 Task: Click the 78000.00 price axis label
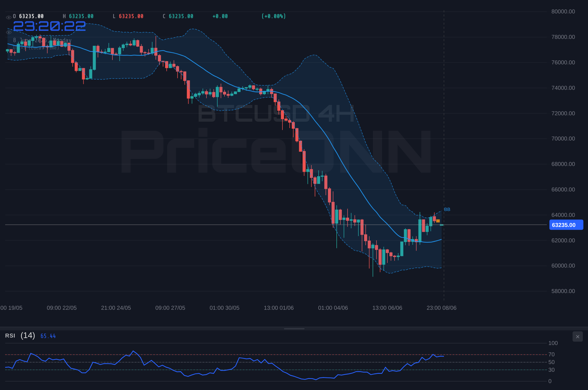coord(563,37)
